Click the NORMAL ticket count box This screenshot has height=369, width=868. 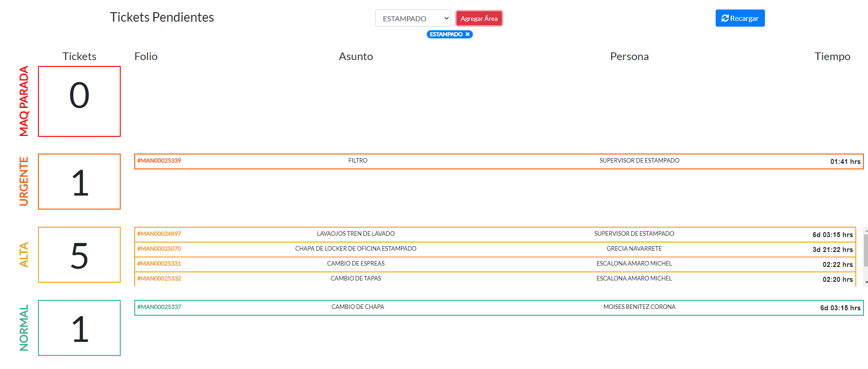pyautogui.click(x=79, y=328)
